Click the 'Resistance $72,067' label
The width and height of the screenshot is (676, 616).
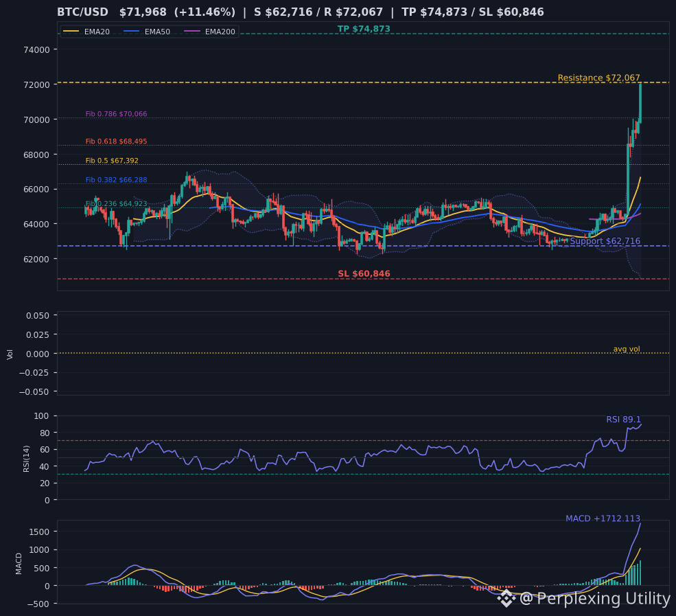click(599, 78)
